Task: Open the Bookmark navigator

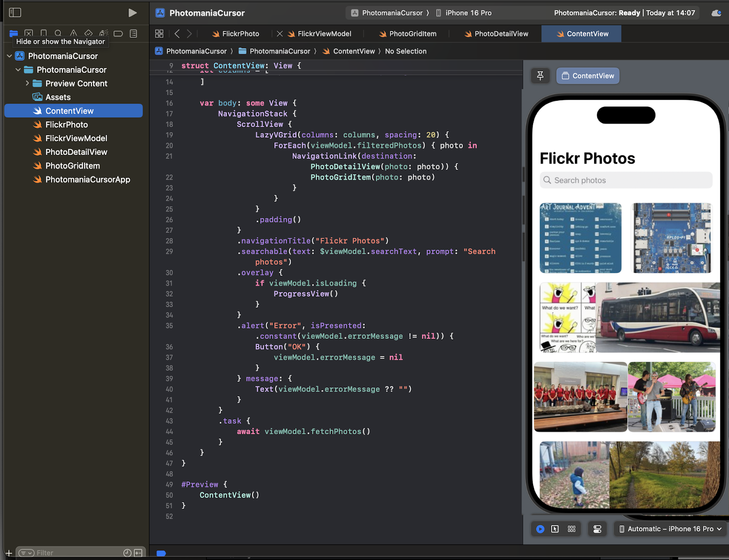Action: pos(44,33)
